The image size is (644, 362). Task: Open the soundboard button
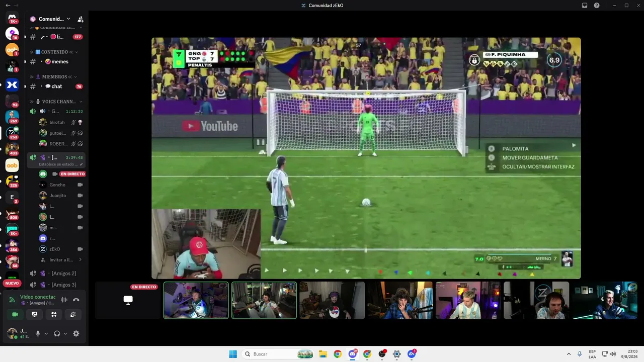pos(73,314)
